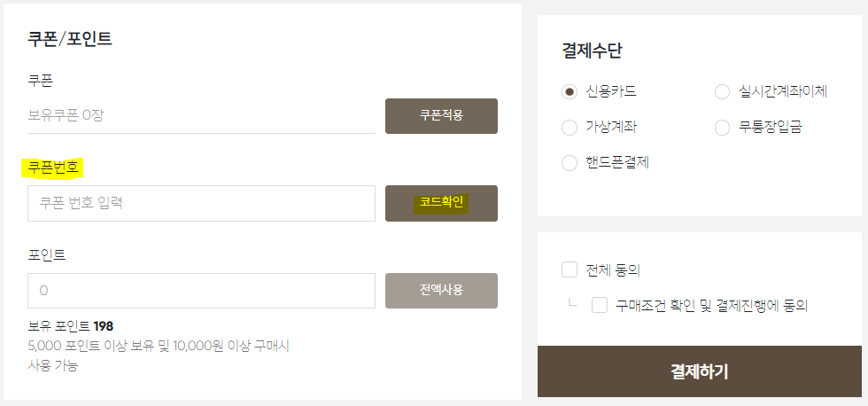Click the highlighted 쿠폰번호 label
The height and width of the screenshot is (406, 868).
(52, 168)
